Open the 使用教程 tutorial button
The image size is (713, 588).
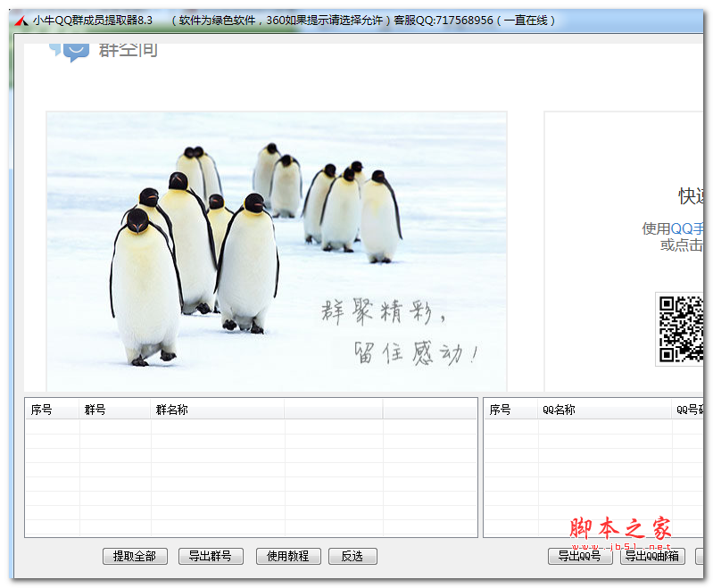[x=288, y=556]
